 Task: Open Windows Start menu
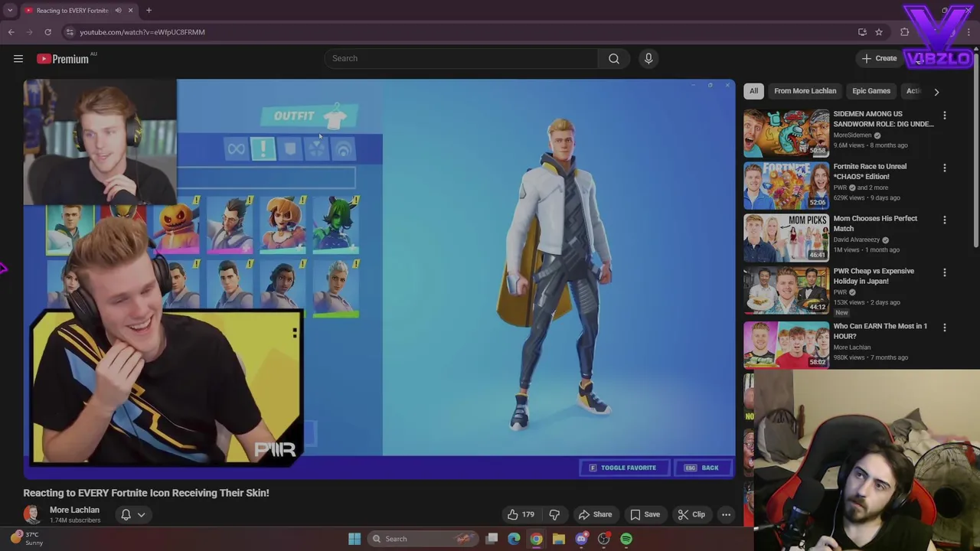354,539
